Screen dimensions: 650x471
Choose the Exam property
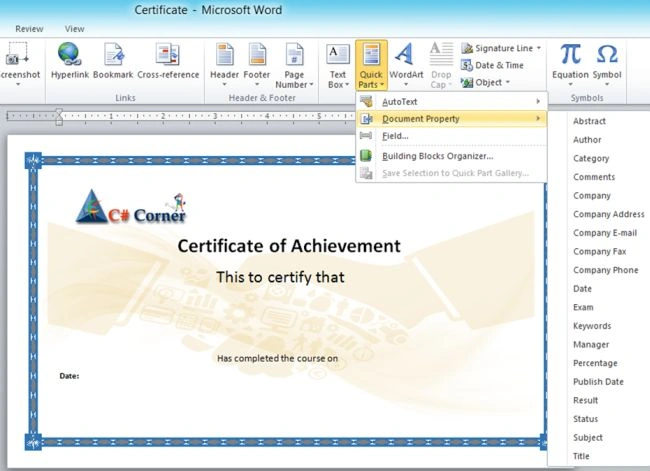[x=583, y=307]
